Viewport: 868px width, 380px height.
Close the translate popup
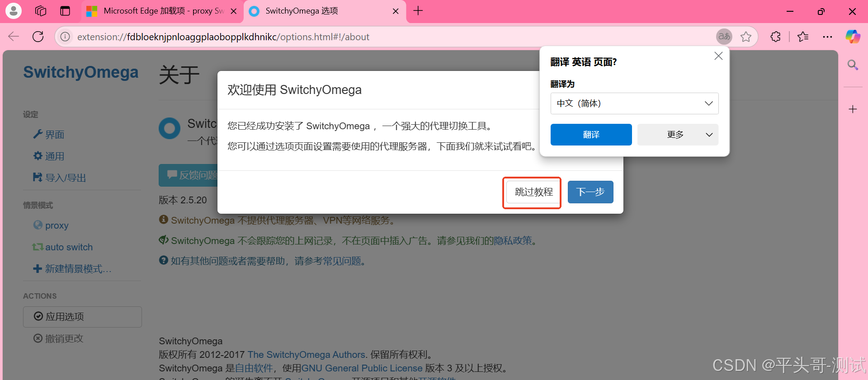tap(718, 56)
